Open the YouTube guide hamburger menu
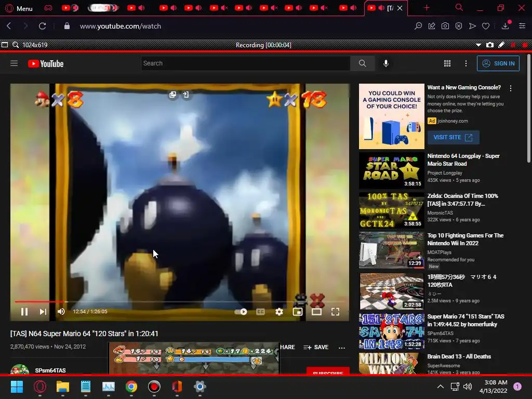Image resolution: width=532 pixels, height=399 pixels. point(14,63)
